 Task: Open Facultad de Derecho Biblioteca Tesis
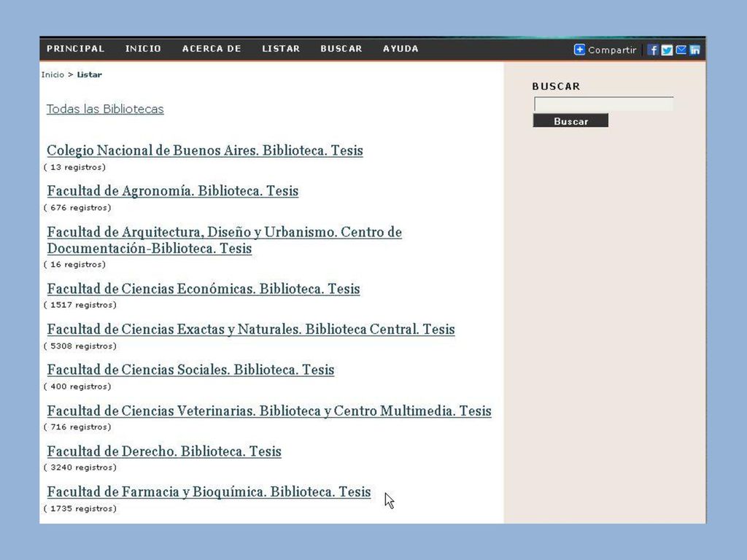pos(164,451)
